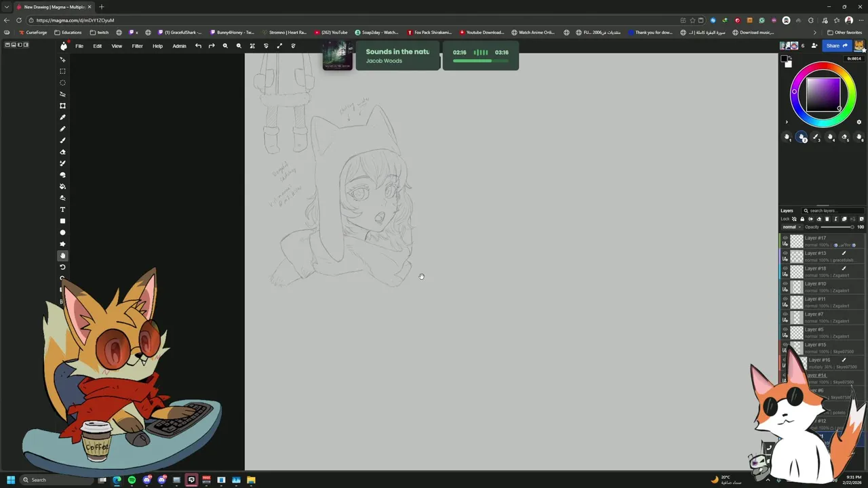Toggle visibility of Layer #17
This screenshot has width=868, height=488.
pyautogui.click(x=785, y=238)
